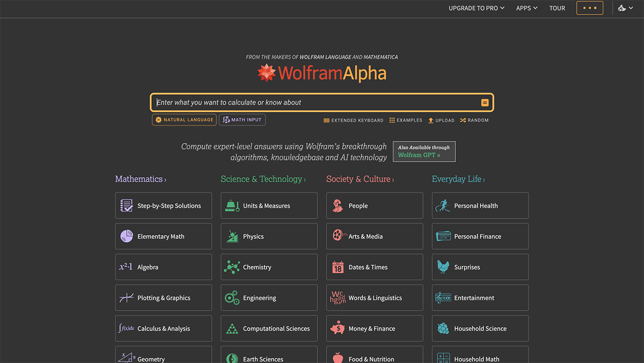The image size is (644, 363).
Task: Open the theme selector dropdown in header
Action: 625,8
